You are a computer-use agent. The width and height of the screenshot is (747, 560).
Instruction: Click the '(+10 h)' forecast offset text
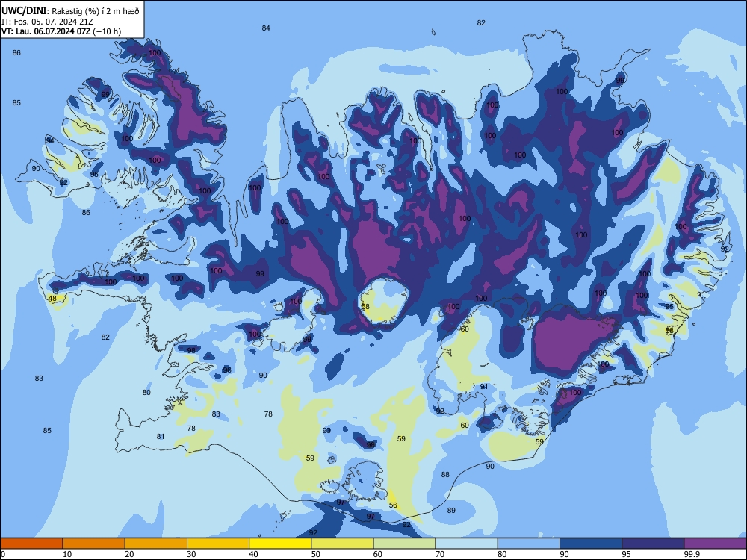tap(107, 31)
